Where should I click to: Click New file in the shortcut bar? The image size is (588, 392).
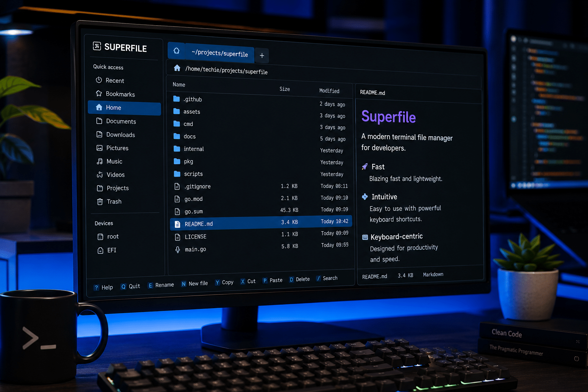click(194, 284)
